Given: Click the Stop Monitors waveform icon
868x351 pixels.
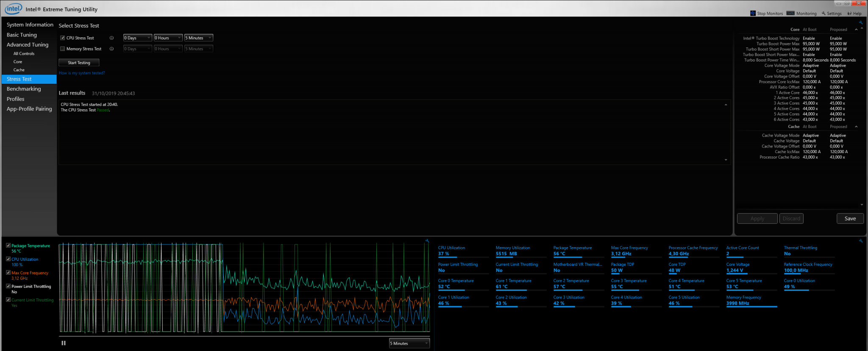Looking at the screenshot, I should click(x=753, y=14).
